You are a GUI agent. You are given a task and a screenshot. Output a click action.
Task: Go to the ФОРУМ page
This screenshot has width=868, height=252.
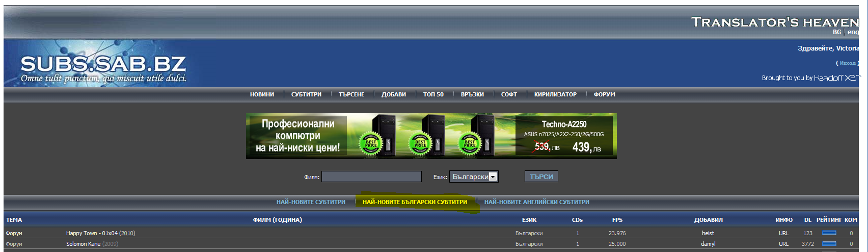(x=604, y=94)
